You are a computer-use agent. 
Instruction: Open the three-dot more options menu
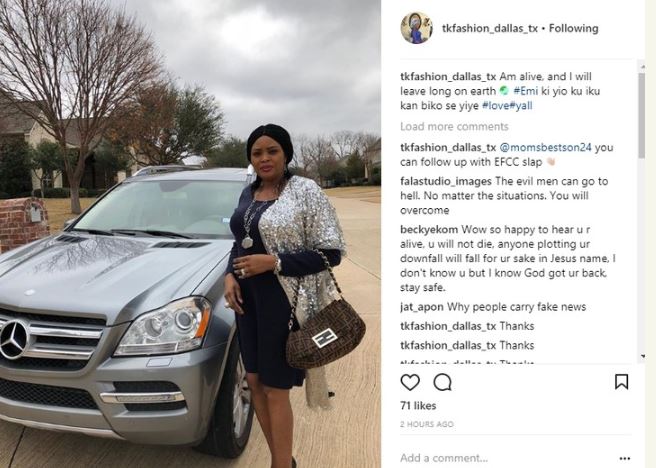coord(625,458)
